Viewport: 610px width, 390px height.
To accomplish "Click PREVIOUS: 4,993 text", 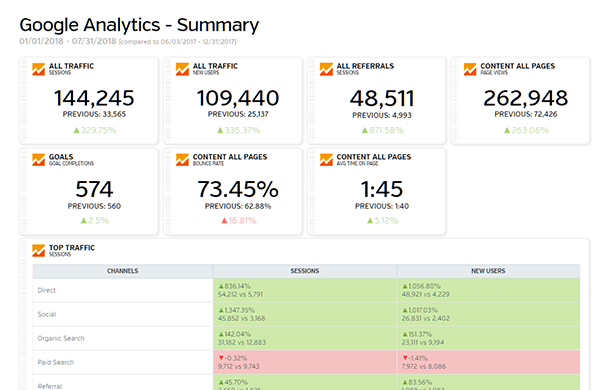I will coord(382,115).
